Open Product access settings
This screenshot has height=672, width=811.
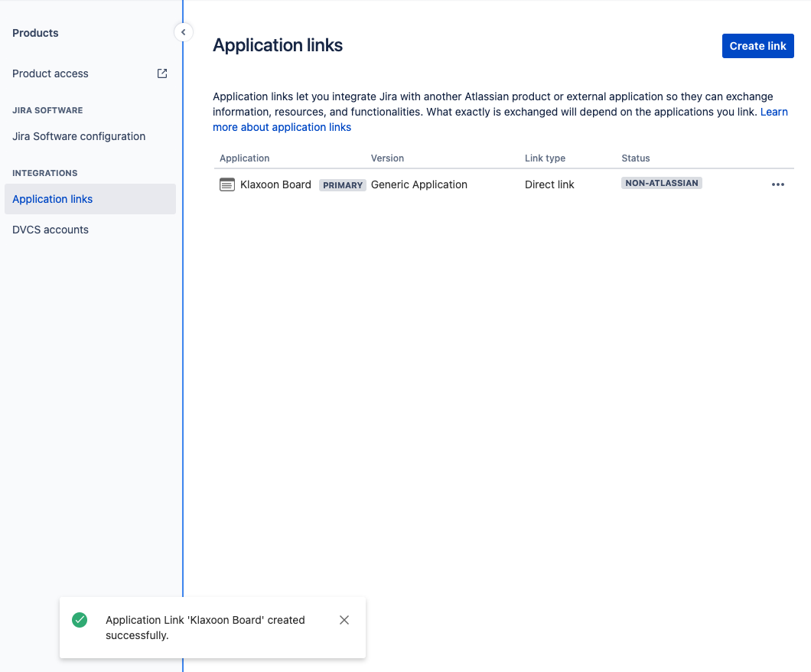(x=50, y=73)
